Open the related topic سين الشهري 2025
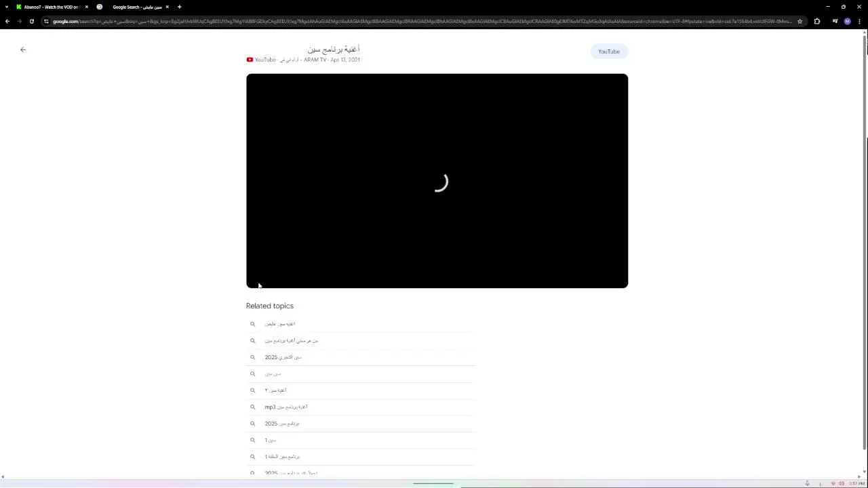 tap(361, 357)
